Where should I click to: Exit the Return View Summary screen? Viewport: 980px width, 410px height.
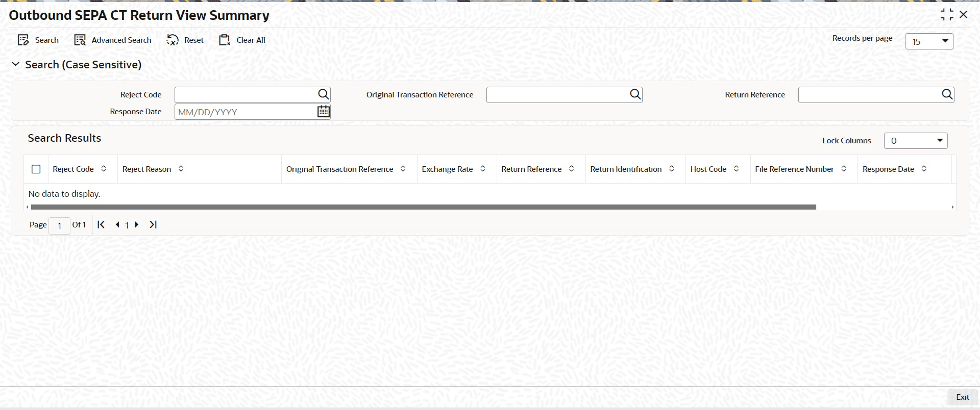click(962, 397)
